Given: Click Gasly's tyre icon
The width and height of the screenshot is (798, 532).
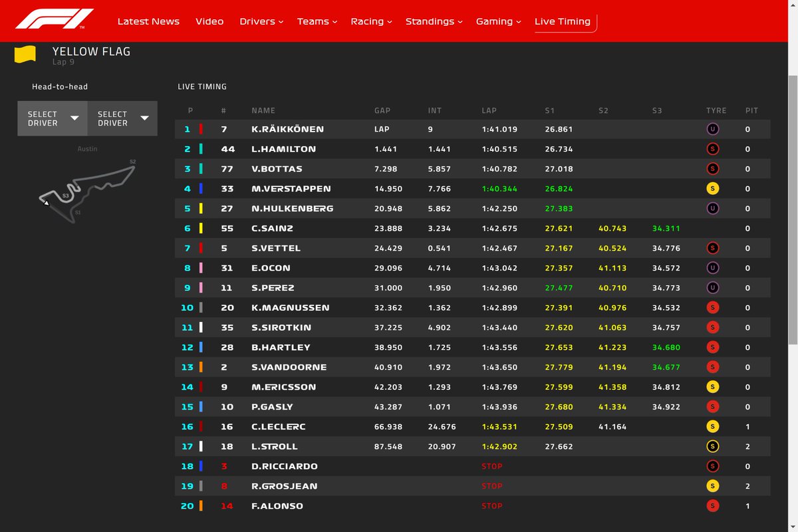Looking at the screenshot, I should [x=712, y=407].
